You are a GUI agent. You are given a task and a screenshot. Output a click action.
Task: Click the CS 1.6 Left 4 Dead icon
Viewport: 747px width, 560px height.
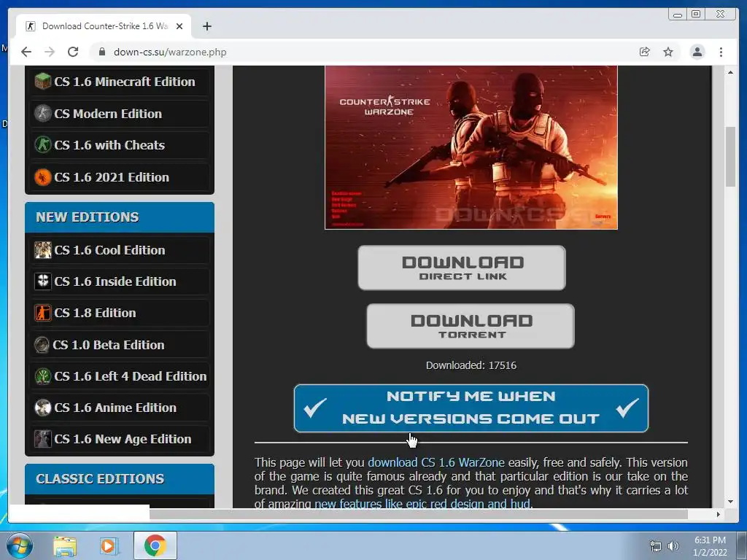pos(43,376)
